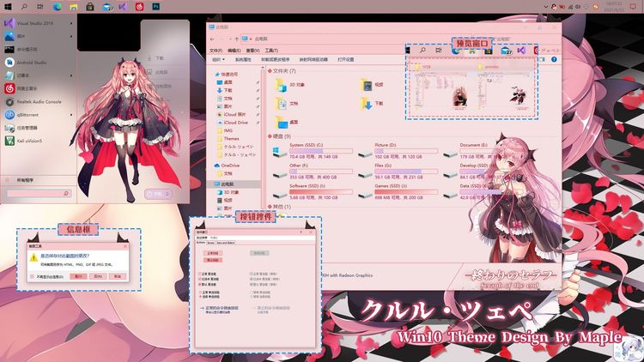Launch Photoshop from the top taskbar
This screenshot has height=362, width=644.
click(155, 7)
